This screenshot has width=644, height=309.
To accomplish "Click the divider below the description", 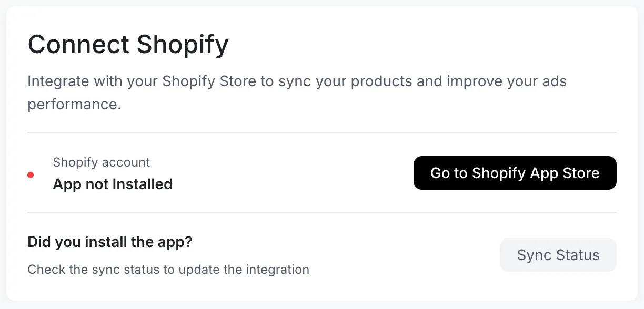I will [x=321, y=132].
